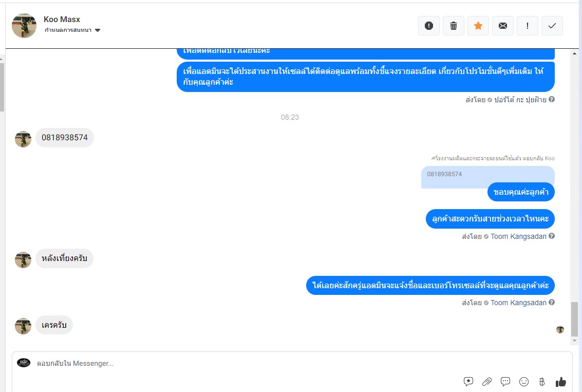This screenshot has width=582, height=392.
Task: Click help icon beside first Toom Kangsadan
Action: 552,236
